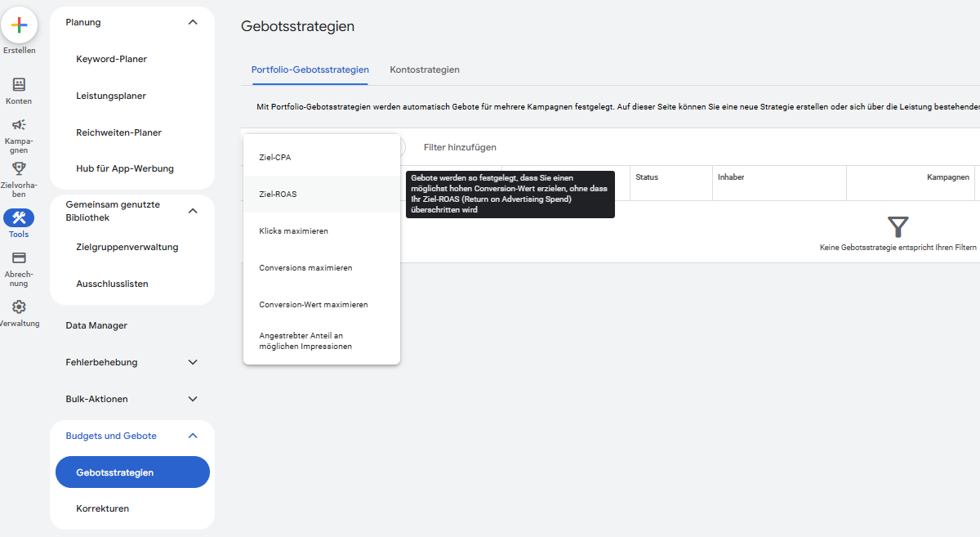Click the colorful plus Erstellen button
Image resolution: width=980 pixels, height=537 pixels.
coord(19,25)
